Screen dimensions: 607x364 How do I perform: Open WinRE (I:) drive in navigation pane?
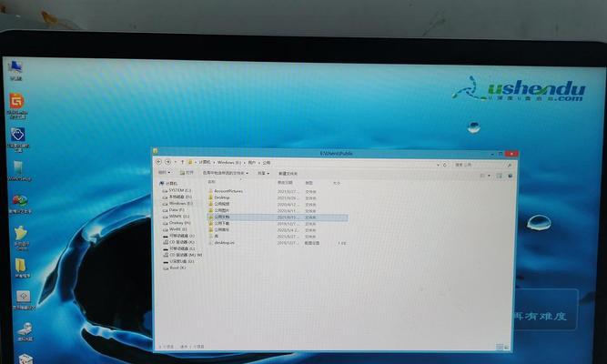(175, 229)
